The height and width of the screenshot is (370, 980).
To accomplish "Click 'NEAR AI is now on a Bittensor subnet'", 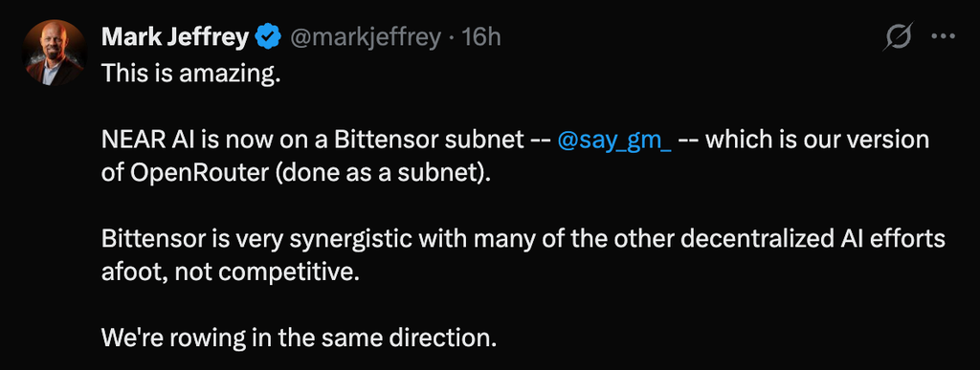I will coord(313,141).
